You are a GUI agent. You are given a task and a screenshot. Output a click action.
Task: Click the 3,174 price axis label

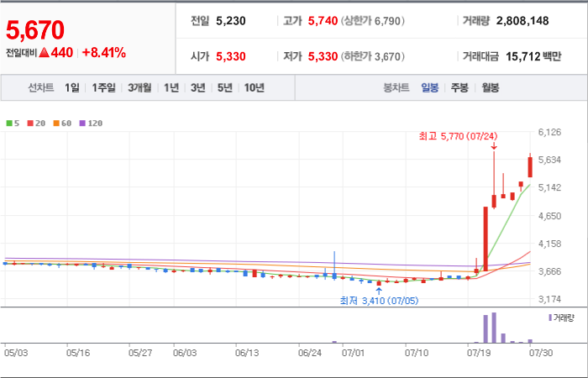(x=549, y=299)
